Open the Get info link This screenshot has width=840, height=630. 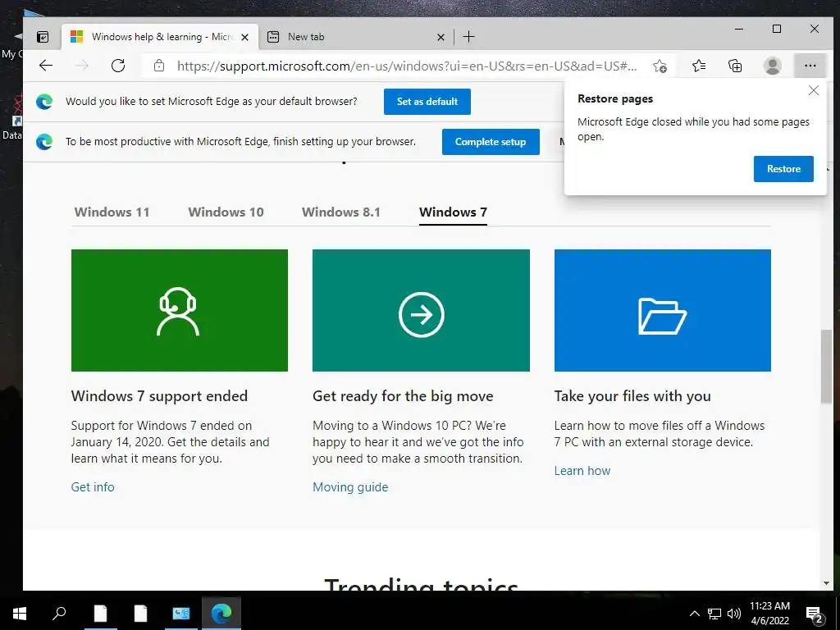pyautogui.click(x=93, y=487)
